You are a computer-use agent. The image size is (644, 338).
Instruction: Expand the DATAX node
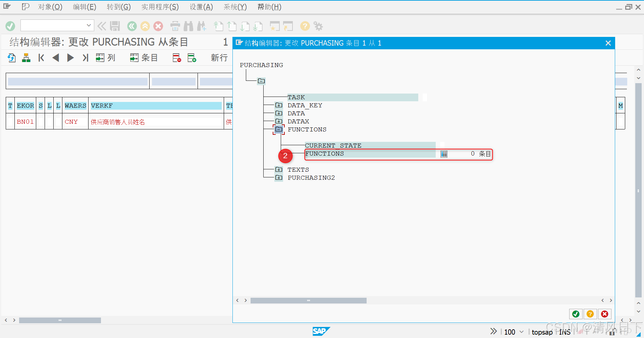(279, 121)
